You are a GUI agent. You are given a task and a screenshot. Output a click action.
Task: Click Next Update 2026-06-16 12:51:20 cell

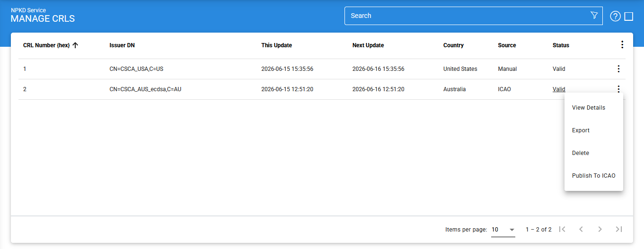[x=378, y=89]
